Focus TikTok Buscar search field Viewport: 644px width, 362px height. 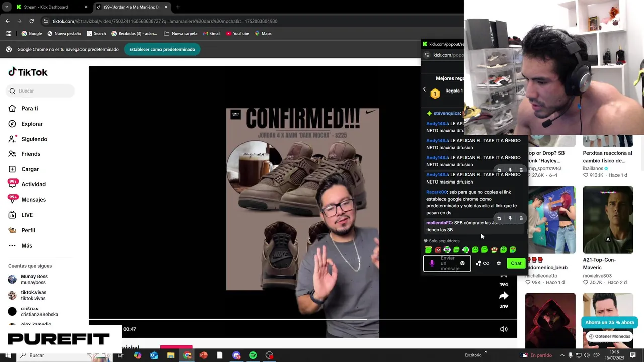40,91
